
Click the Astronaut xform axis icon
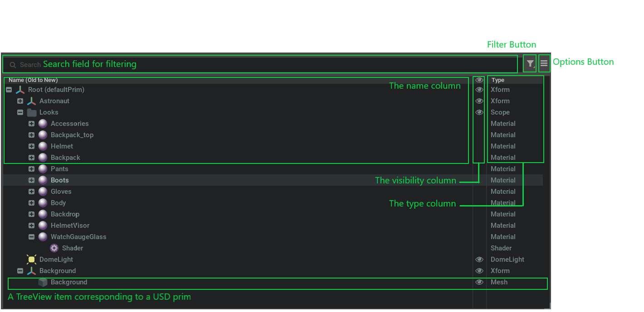31,101
